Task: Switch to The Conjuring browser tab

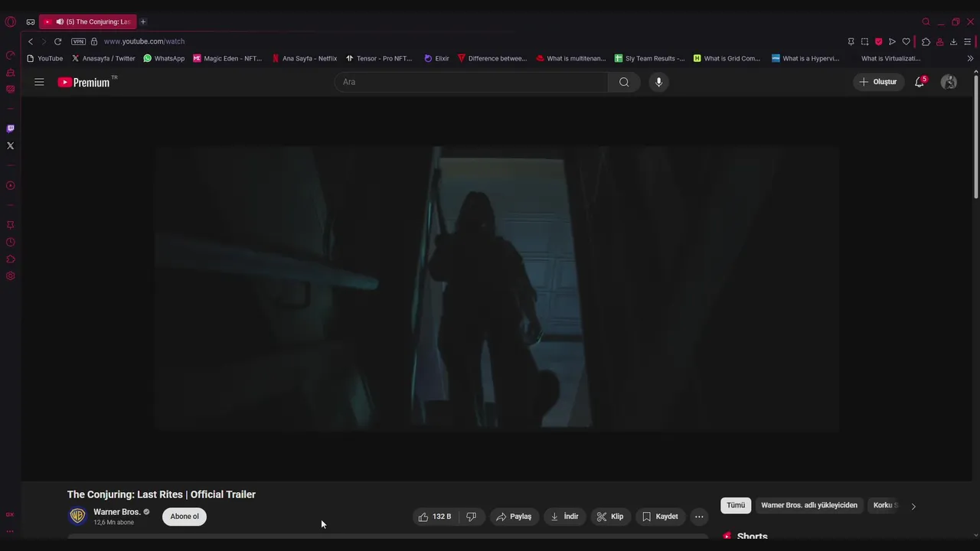Action: pos(88,21)
